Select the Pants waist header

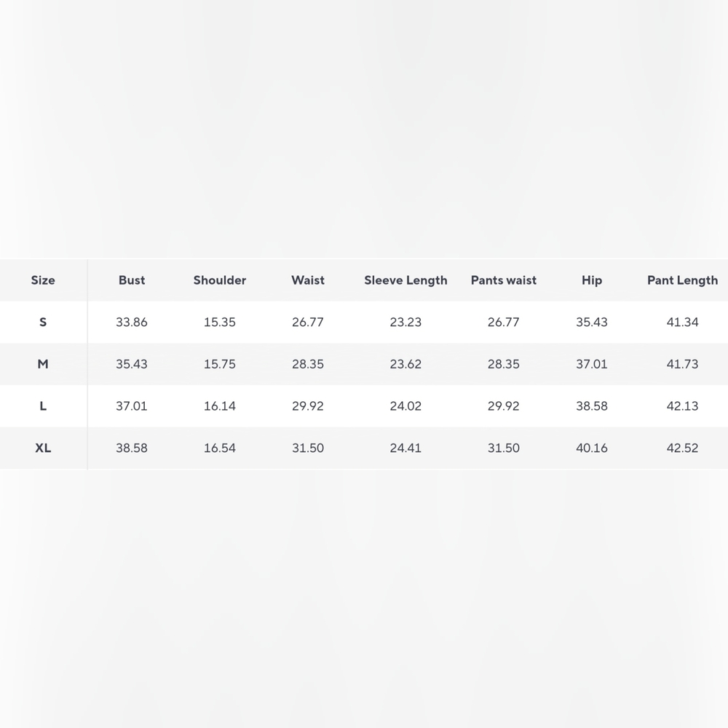tap(503, 280)
